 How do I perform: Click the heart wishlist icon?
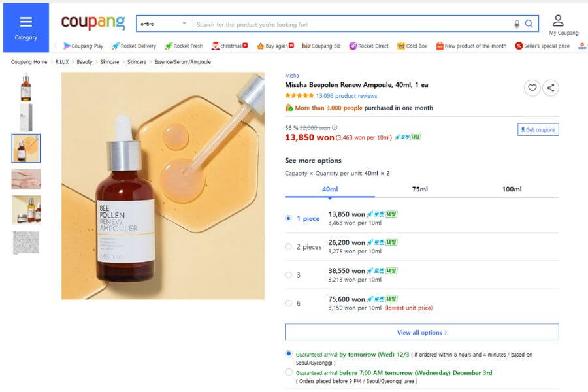532,88
